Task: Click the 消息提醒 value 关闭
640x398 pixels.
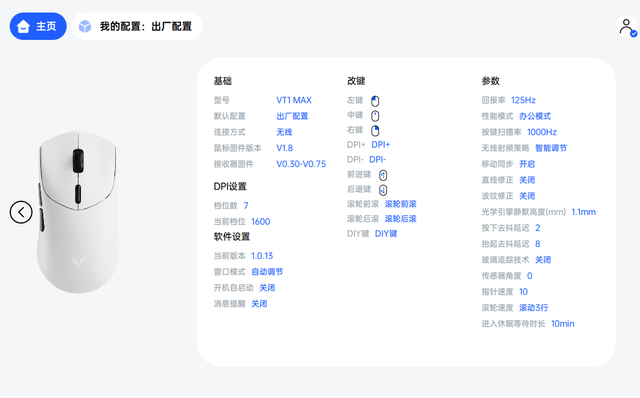Action: pyautogui.click(x=259, y=304)
